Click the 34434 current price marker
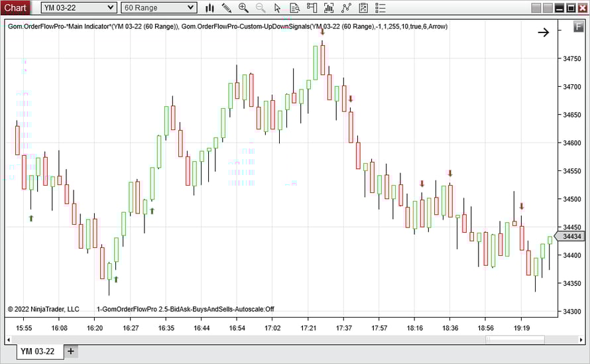The width and height of the screenshot is (590, 364). tap(571, 237)
